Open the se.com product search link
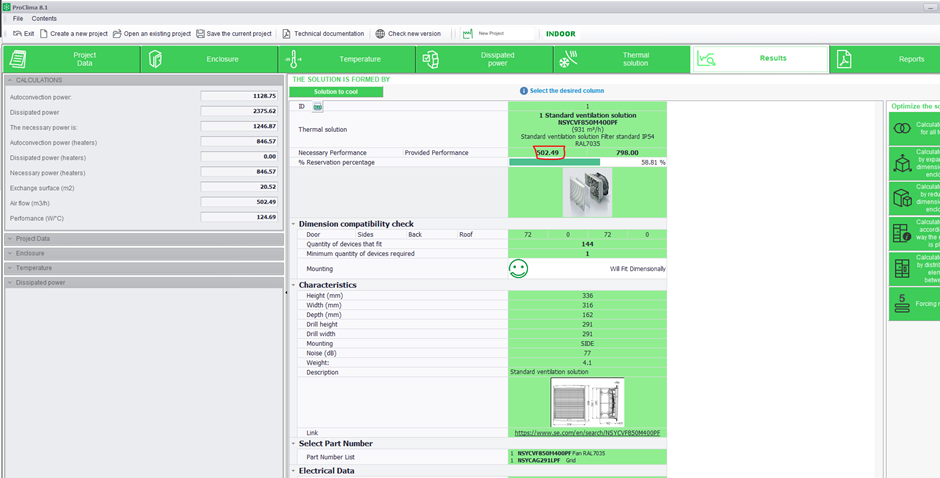This screenshot has height=478, width=940. 587,433
